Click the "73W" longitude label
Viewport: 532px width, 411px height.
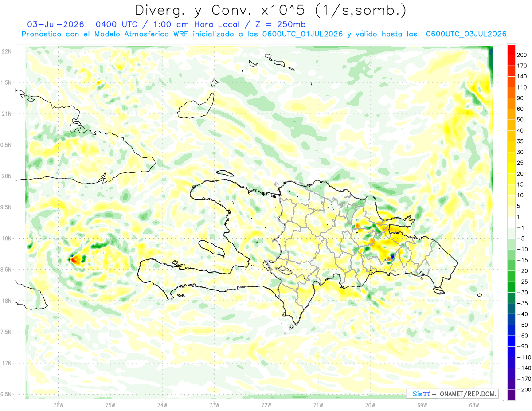click(214, 405)
